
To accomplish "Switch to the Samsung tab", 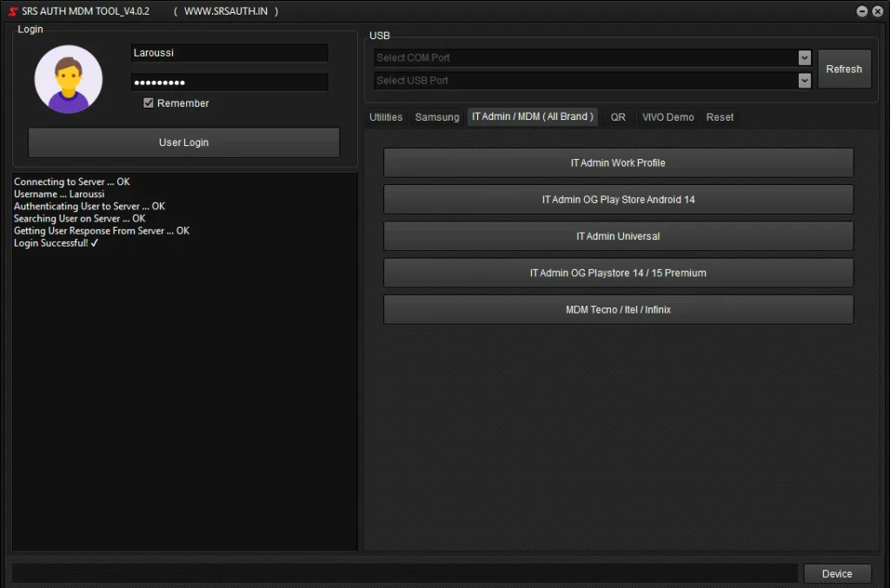I will pyautogui.click(x=437, y=117).
